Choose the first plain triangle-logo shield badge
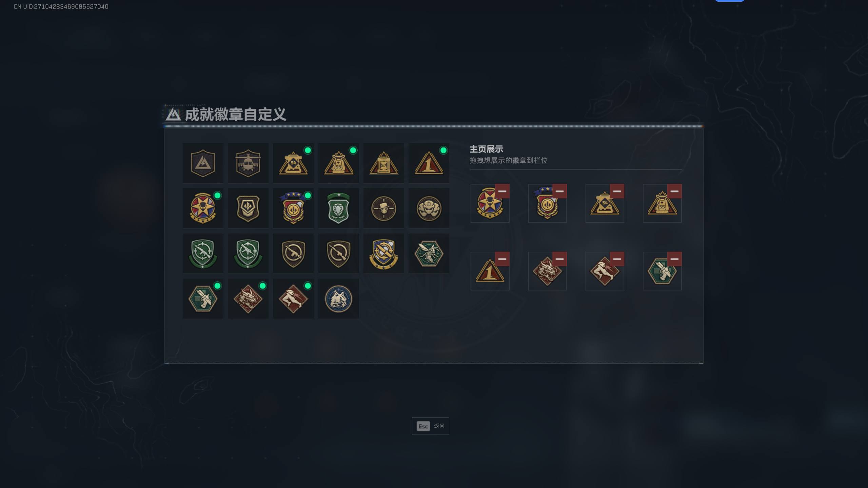The width and height of the screenshot is (868, 488). 203,163
